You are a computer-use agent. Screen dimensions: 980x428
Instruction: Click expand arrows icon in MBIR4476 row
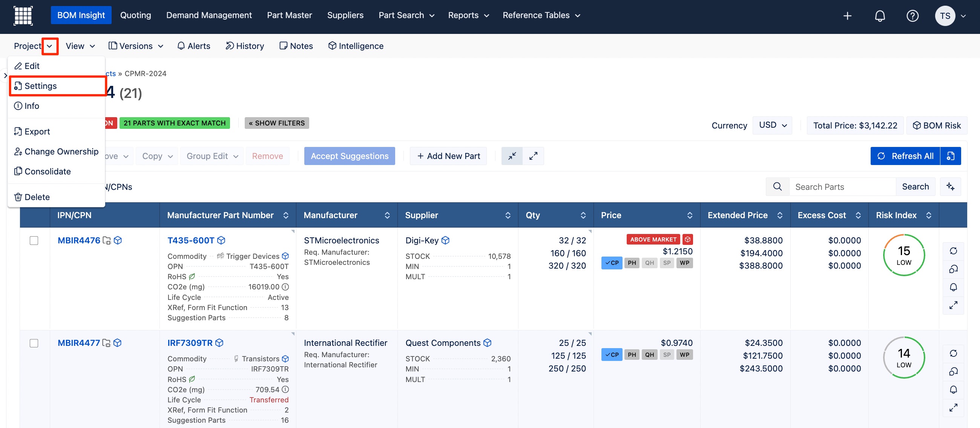(953, 305)
